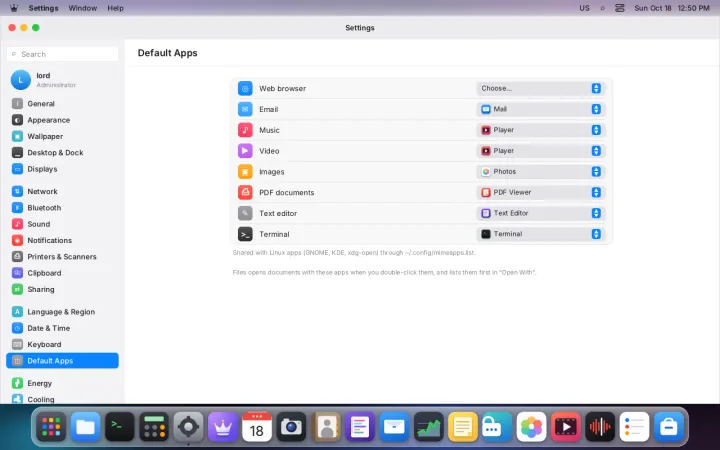The image size is (720, 450).
Task: Open the menu bar search icon
Action: click(602, 8)
